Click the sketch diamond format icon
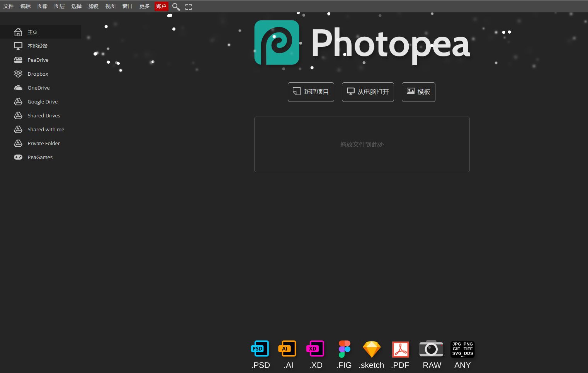588x373 pixels. pos(372,349)
